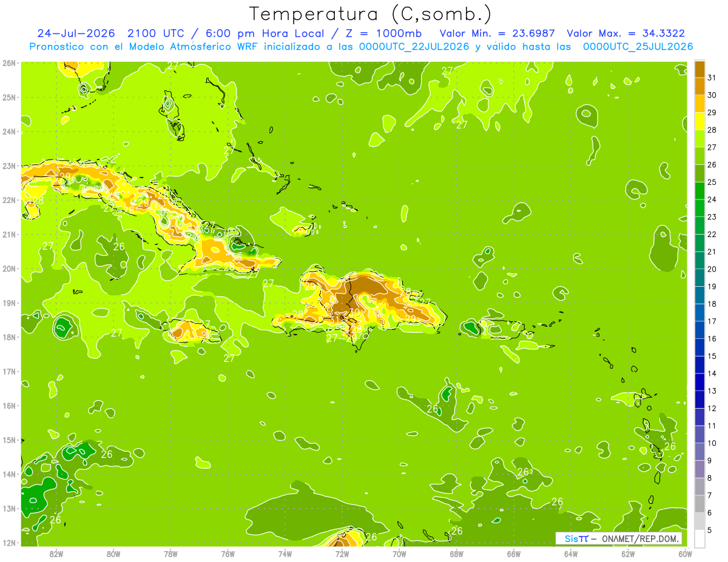Pick the gray swatch between 6 and 7

point(699,504)
